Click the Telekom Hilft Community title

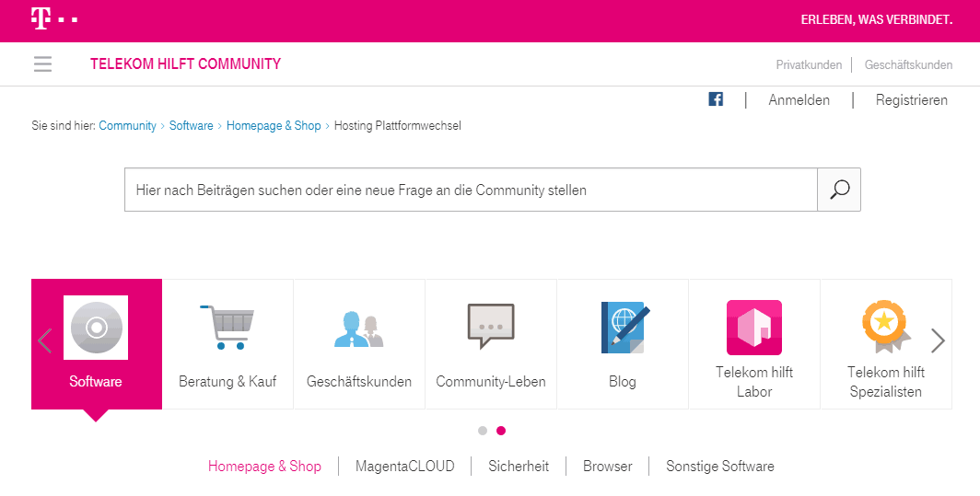point(186,63)
